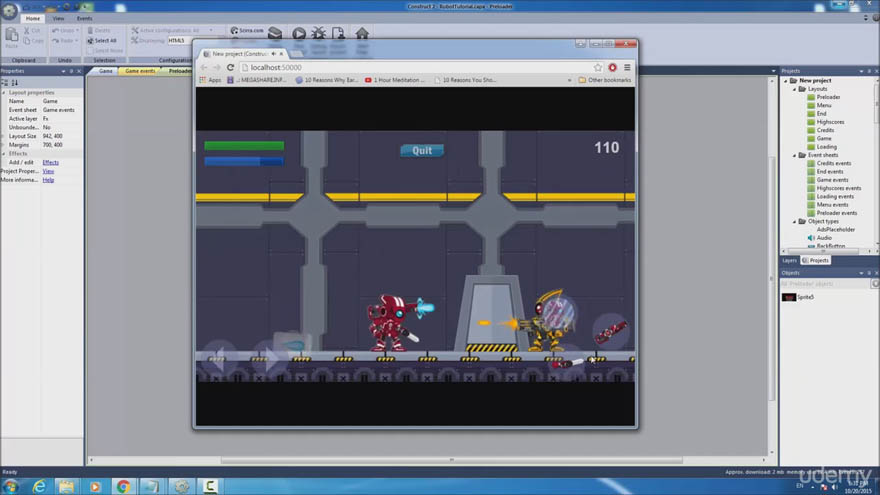This screenshot has height=495, width=880.
Task: Open the 1 Hour Meditation bookmark
Action: coord(395,80)
